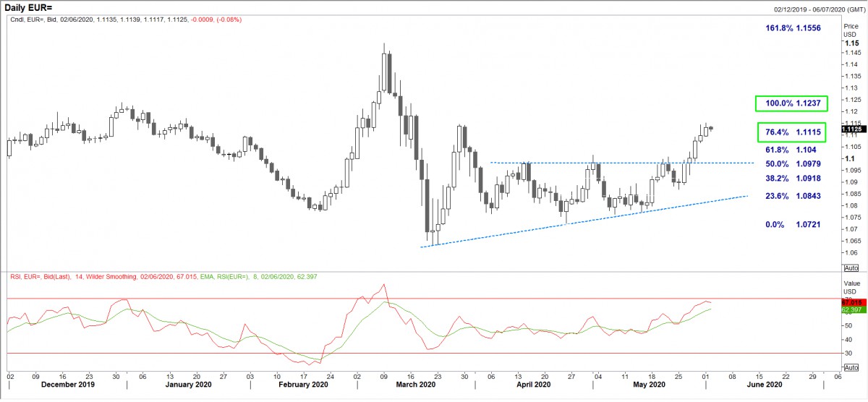
Task: Click the boxed 76.4% 1.1115 Fibonacci level
Action: coord(793,133)
